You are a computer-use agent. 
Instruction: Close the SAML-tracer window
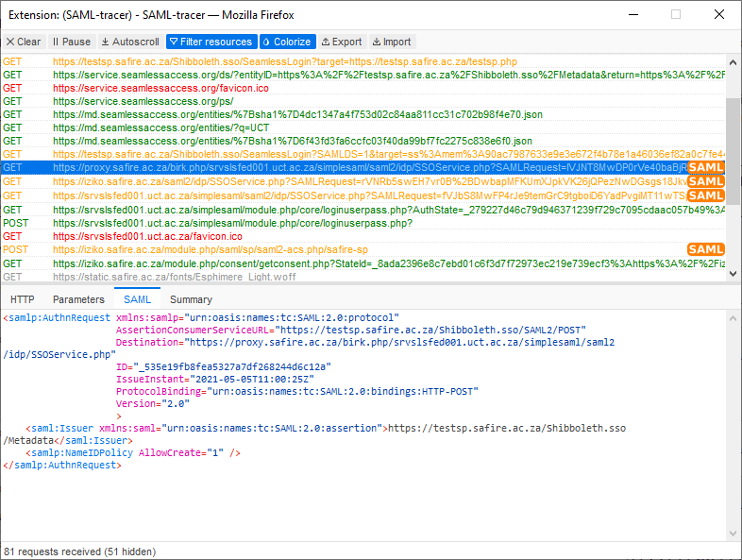pos(718,15)
